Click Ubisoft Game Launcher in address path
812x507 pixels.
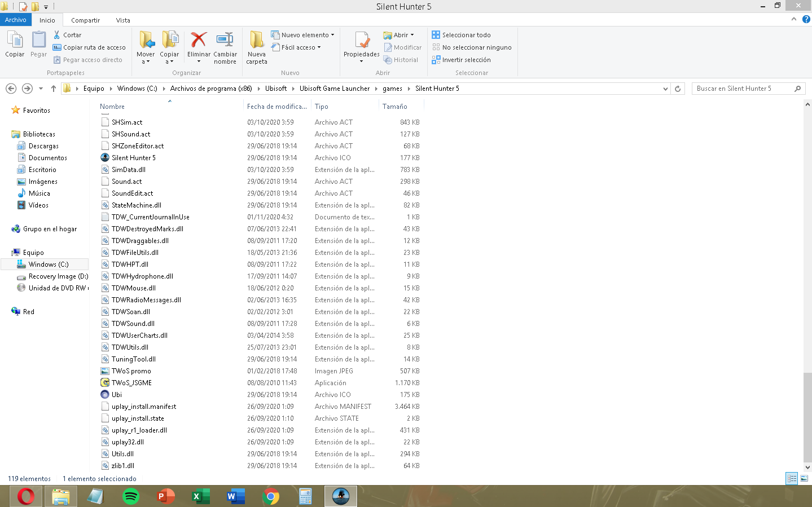[x=335, y=89]
